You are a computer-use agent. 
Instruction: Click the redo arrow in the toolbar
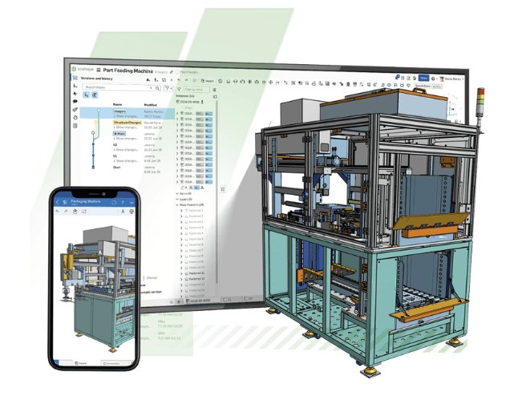tap(187, 80)
